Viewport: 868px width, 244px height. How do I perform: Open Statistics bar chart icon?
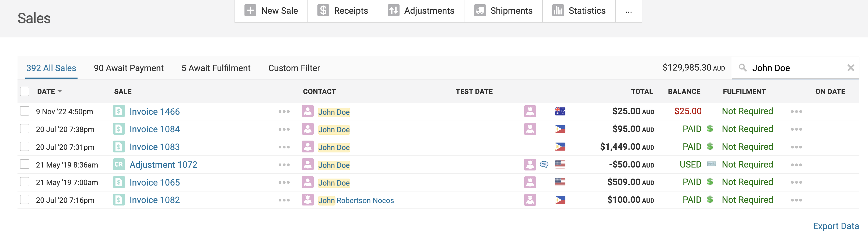point(558,11)
